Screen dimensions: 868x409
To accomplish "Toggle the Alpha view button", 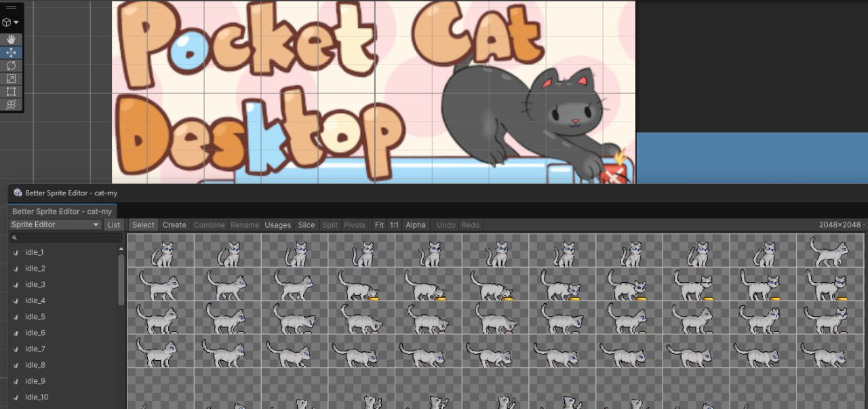I will 416,225.
